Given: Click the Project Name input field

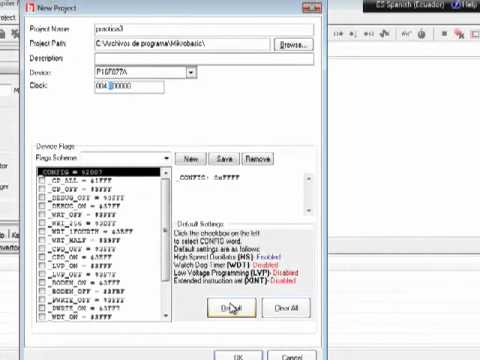Looking at the screenshot, I should [204, 29].
